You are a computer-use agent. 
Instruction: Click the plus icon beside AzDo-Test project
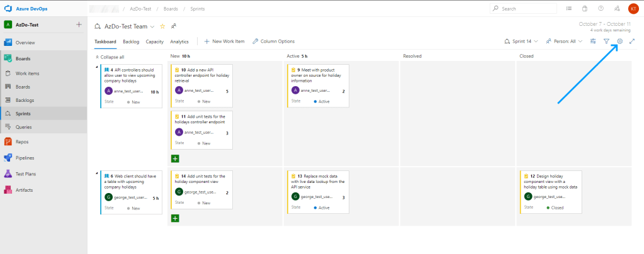click(x=79, y=25)
